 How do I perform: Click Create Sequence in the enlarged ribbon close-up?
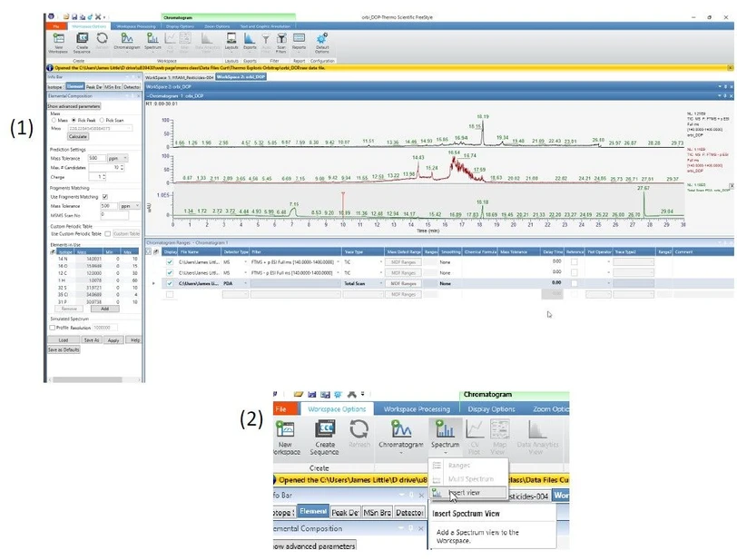(x=324, y=437)
